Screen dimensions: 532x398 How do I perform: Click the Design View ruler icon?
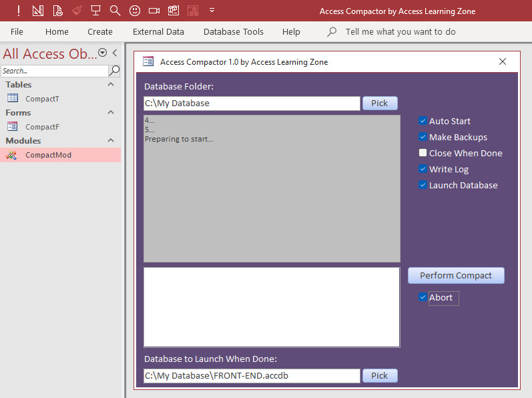[x=37, y=11]
